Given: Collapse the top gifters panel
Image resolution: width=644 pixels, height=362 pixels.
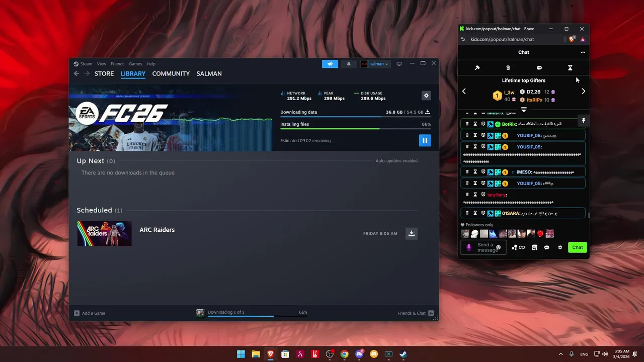Looking at the screenshot, I should point(524,109).
